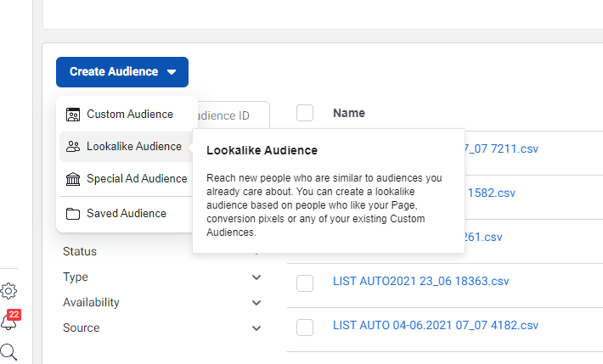Choose Lookalike Audience from the menu

[x=133, y=147]
